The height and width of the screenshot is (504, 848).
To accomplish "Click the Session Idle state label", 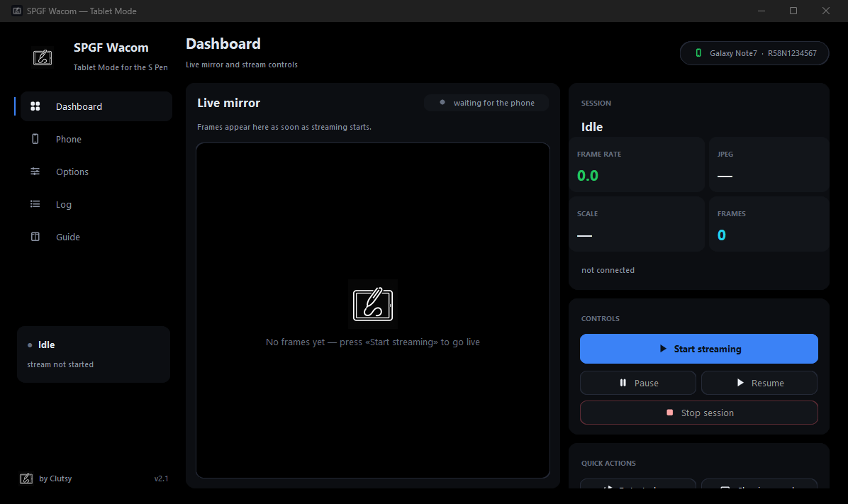I will (x=591, y=127).
